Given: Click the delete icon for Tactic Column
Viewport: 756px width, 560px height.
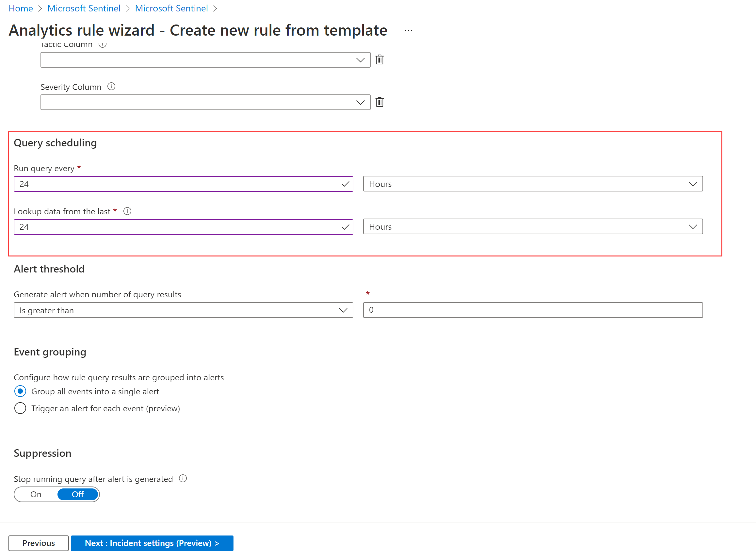Looking at the screenshot, I should [379, 59].
